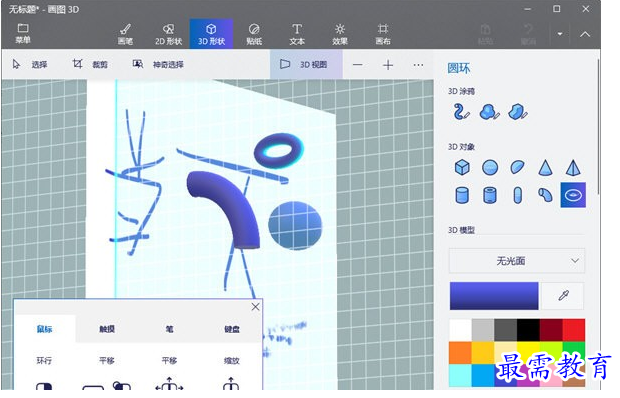
Task: Pick the light cyan palette swatch
Action: [460, 375]
